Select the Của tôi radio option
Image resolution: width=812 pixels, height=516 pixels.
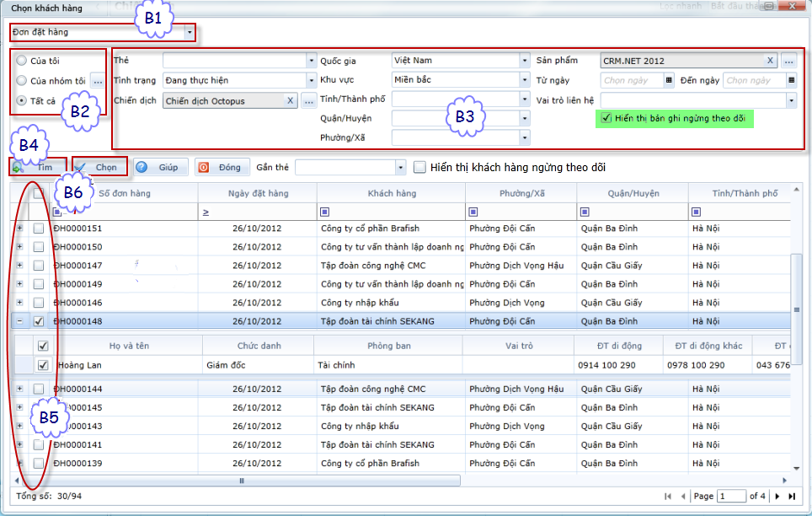(22, 61)
